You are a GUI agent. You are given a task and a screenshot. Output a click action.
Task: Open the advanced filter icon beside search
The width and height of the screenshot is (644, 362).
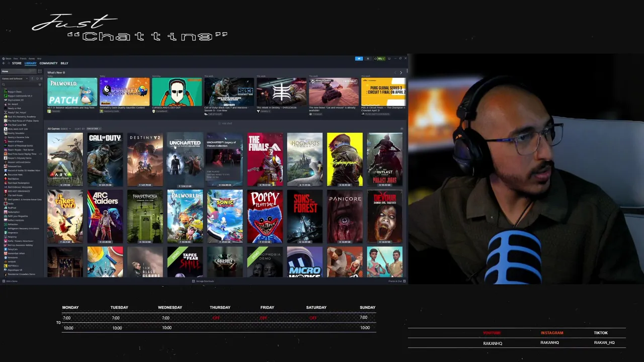[x=40, y=84]
